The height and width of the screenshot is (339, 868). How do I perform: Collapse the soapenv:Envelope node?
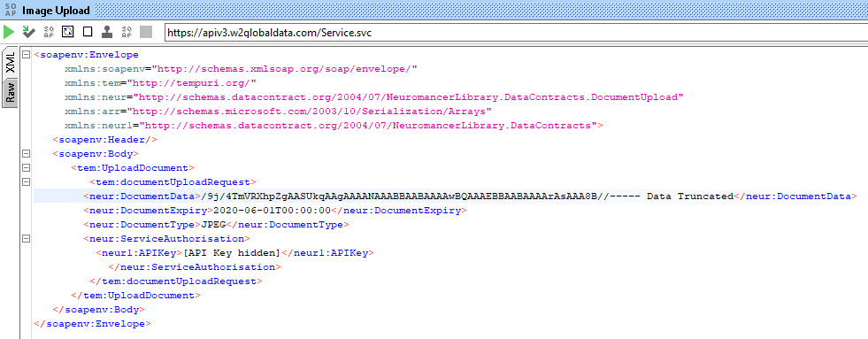26,55
